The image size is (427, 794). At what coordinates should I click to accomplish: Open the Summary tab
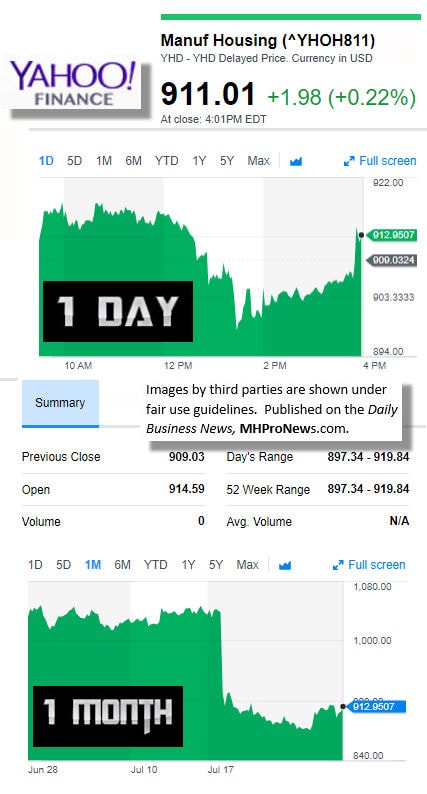point(60,403)
